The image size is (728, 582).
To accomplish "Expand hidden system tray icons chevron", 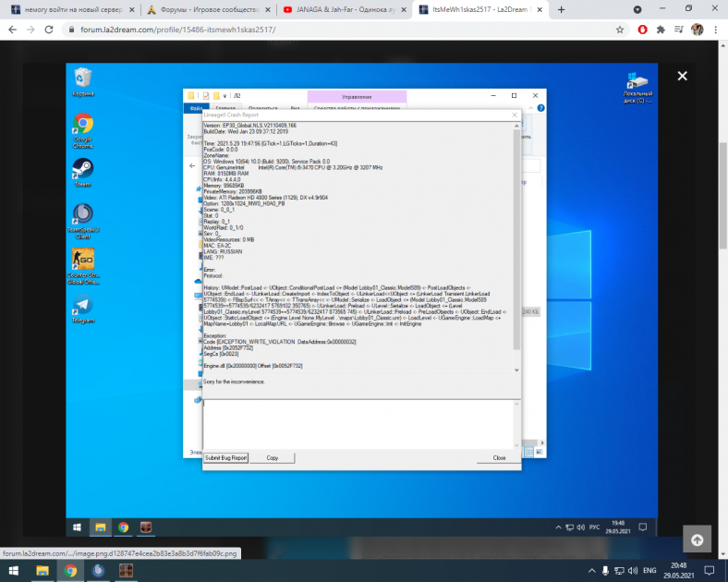I will (591, 570).
